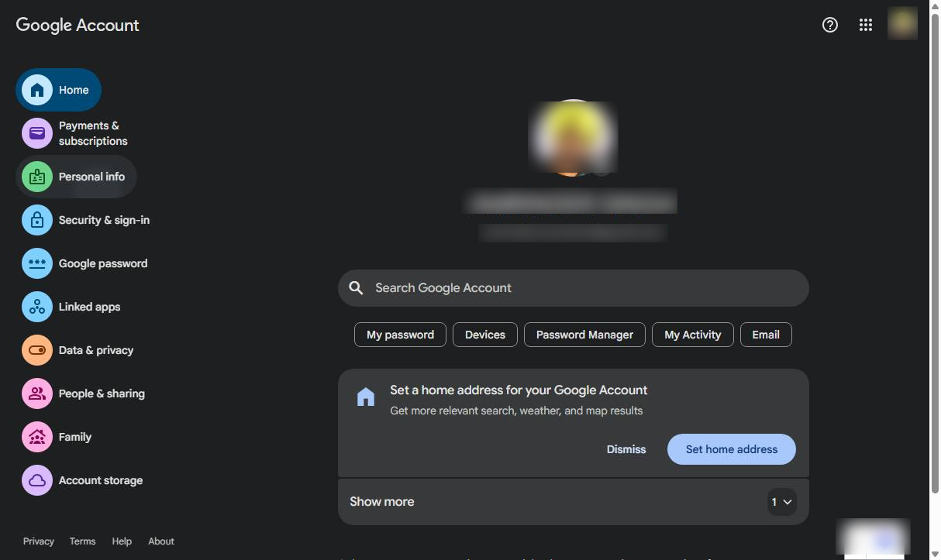Go to Personal info label

pos(91,177)
